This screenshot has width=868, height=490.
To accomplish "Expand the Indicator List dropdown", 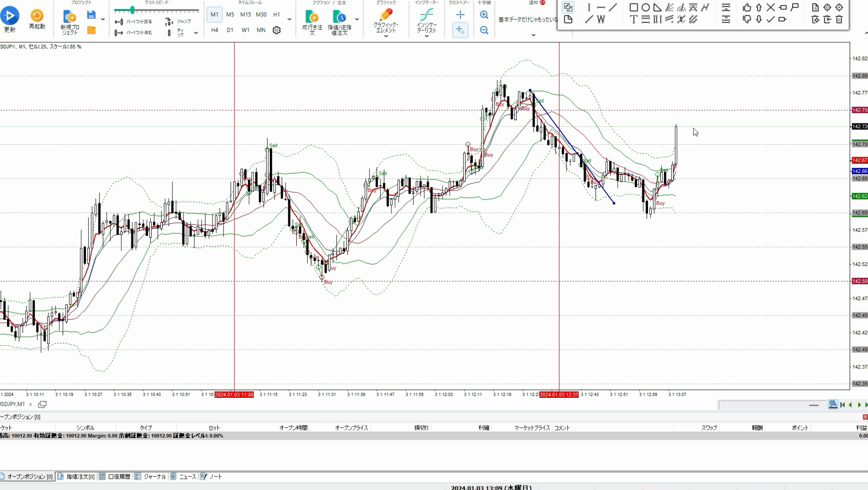I will (426, 36).
